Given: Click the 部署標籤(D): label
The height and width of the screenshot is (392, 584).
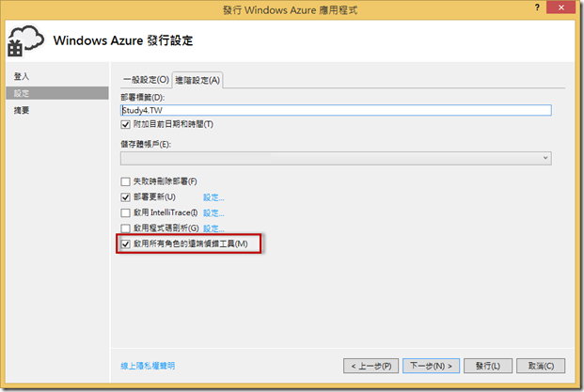Looking at the screenshot, I should pos(143,98).
